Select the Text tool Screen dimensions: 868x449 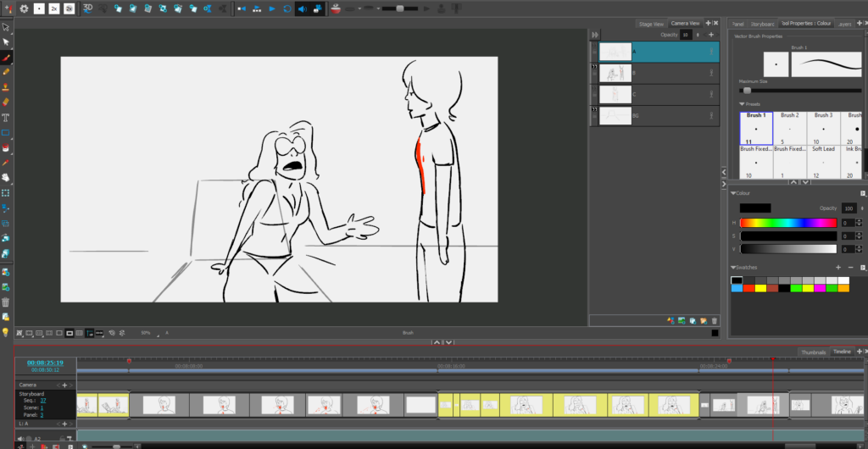6,117
